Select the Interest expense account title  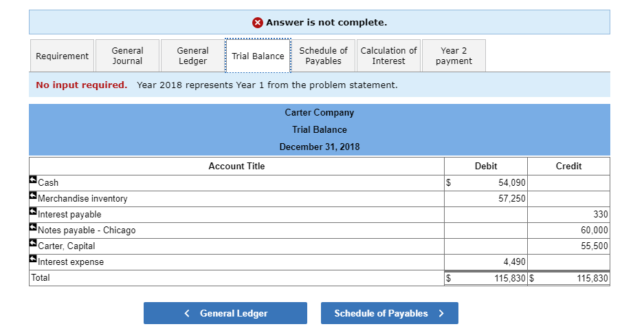(71, 262)
